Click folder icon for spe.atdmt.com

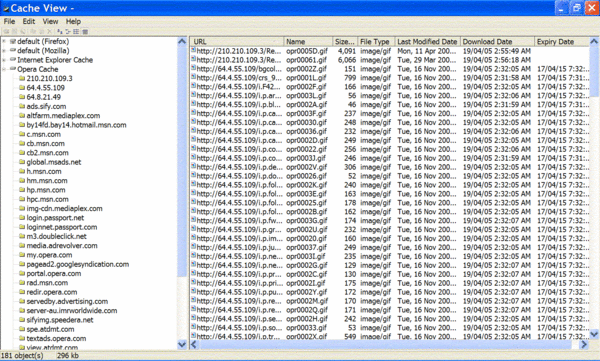[22, 329]
